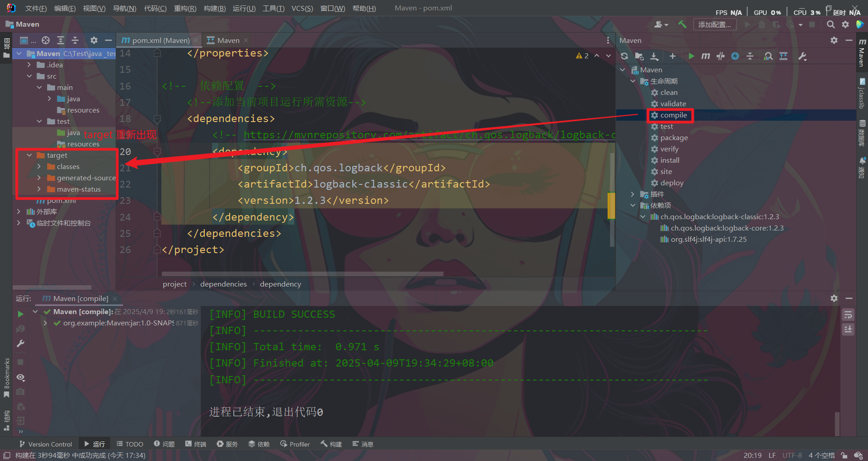
Task: Collapse the target folder
Action: click(x=29, y=155)
